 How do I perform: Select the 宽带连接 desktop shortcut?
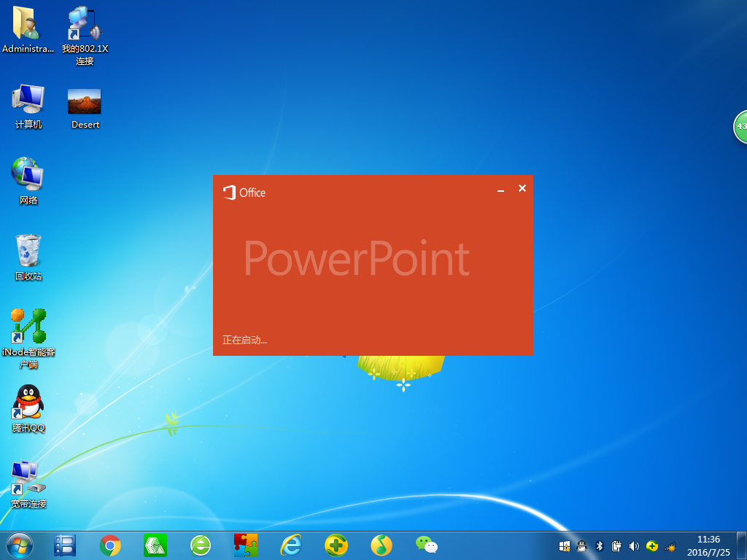(x=28, y=484)
